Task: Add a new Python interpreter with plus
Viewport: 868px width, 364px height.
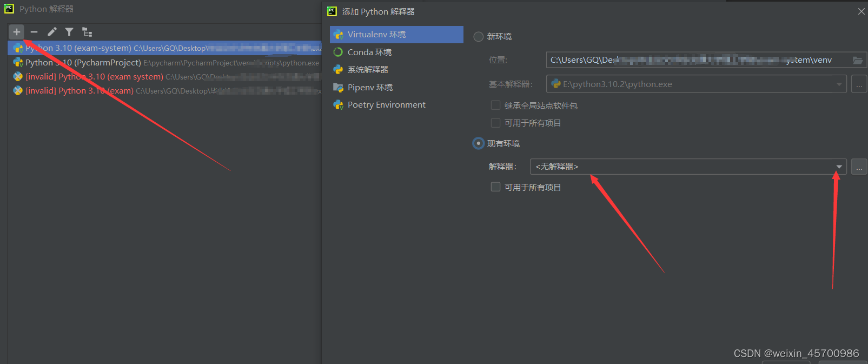Action: pyautogui.click(x=17, y=32)
